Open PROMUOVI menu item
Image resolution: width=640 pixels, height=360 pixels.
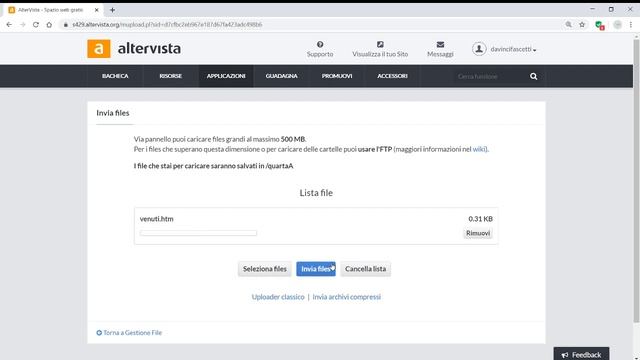(337, 76)
